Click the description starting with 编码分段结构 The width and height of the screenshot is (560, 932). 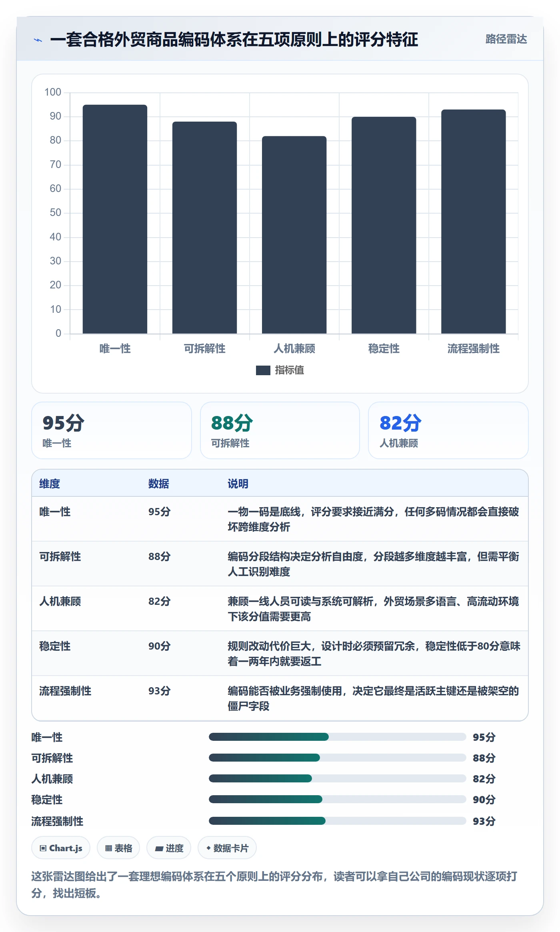[x=373, y=564]
